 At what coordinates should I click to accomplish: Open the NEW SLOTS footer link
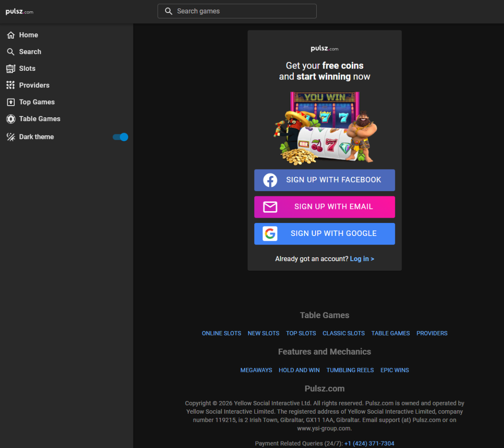coord(264,333)
